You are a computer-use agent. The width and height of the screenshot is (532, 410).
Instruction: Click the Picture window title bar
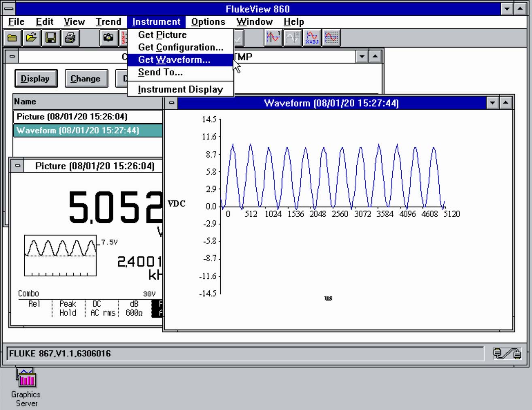94,166
